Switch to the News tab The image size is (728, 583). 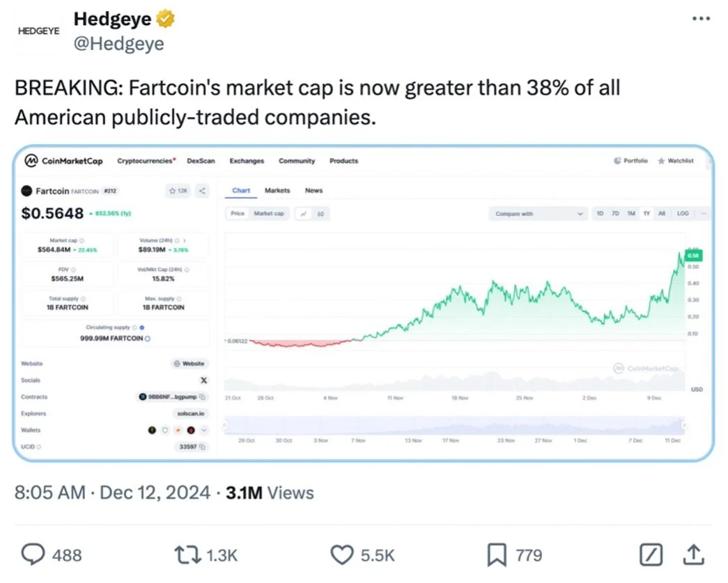pyautogui.click(x=313, y=190)
